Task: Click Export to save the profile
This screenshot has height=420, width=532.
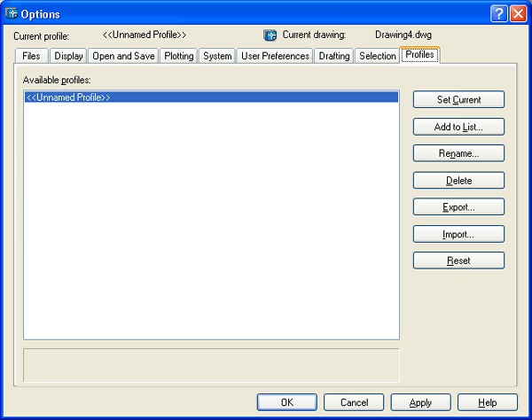Action: point(458,207)
